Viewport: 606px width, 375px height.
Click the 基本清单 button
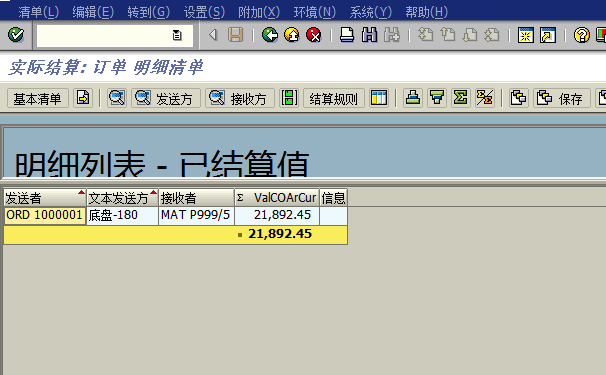(37, 98)
